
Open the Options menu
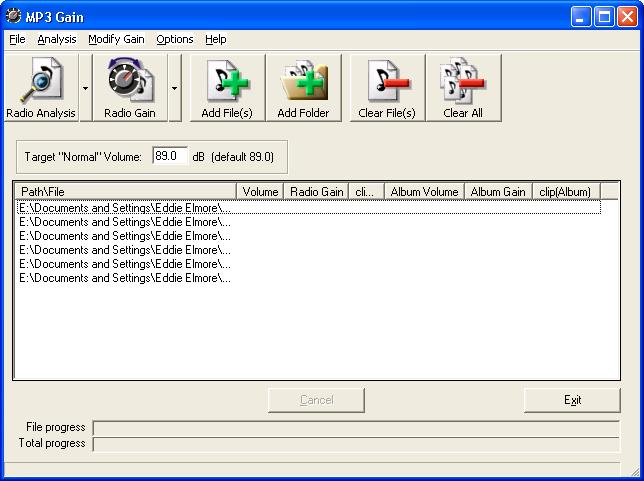pyautogui.click(x=175, y=39)
